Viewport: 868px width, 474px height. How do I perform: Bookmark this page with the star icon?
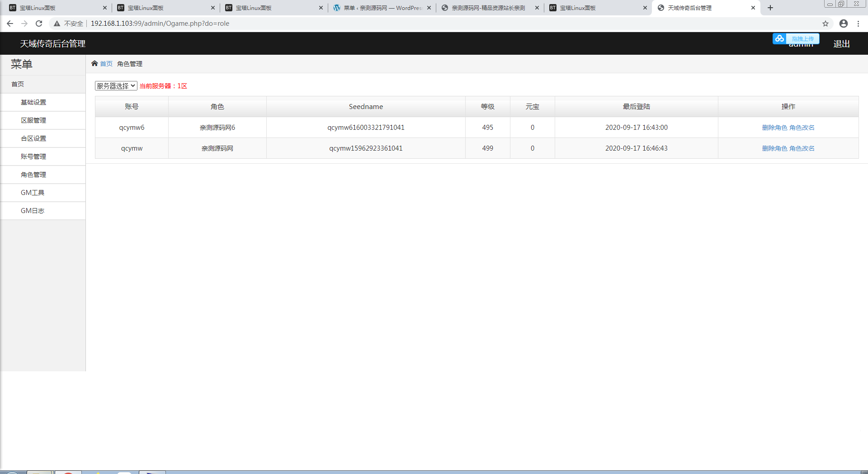pos(826,24)
